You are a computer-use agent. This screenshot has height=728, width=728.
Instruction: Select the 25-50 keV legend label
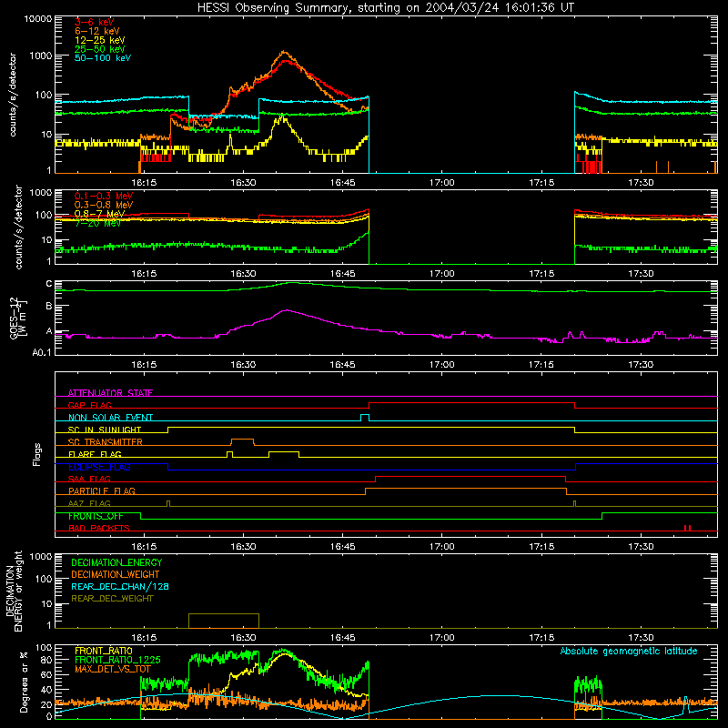coord(100,49)
